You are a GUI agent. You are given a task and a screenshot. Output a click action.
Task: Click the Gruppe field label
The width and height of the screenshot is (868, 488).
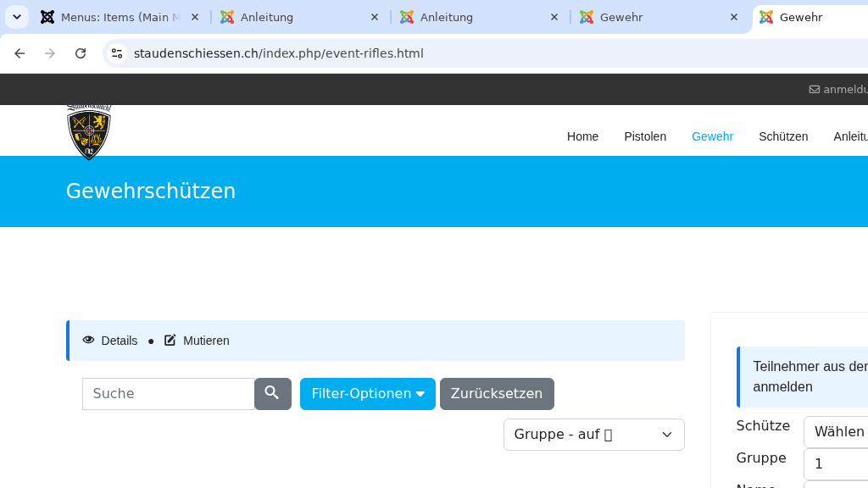761,457
